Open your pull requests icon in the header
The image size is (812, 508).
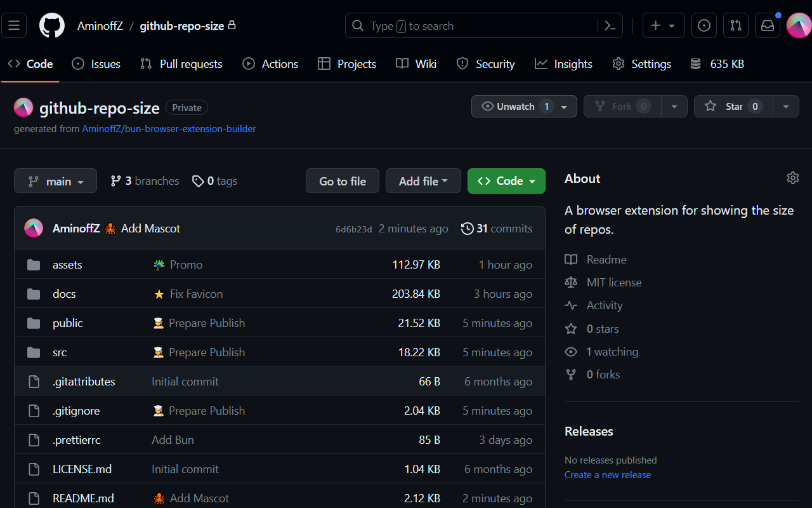[x=736, y=25]
